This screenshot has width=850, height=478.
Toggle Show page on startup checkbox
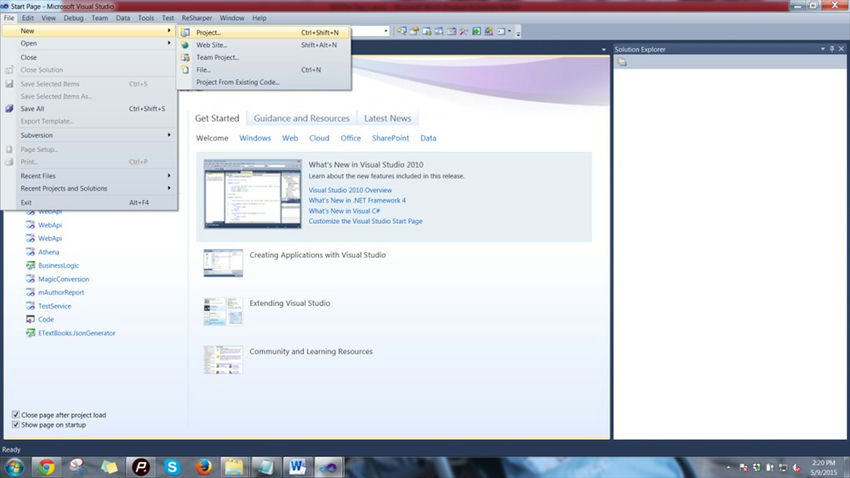tap(16, 425)
